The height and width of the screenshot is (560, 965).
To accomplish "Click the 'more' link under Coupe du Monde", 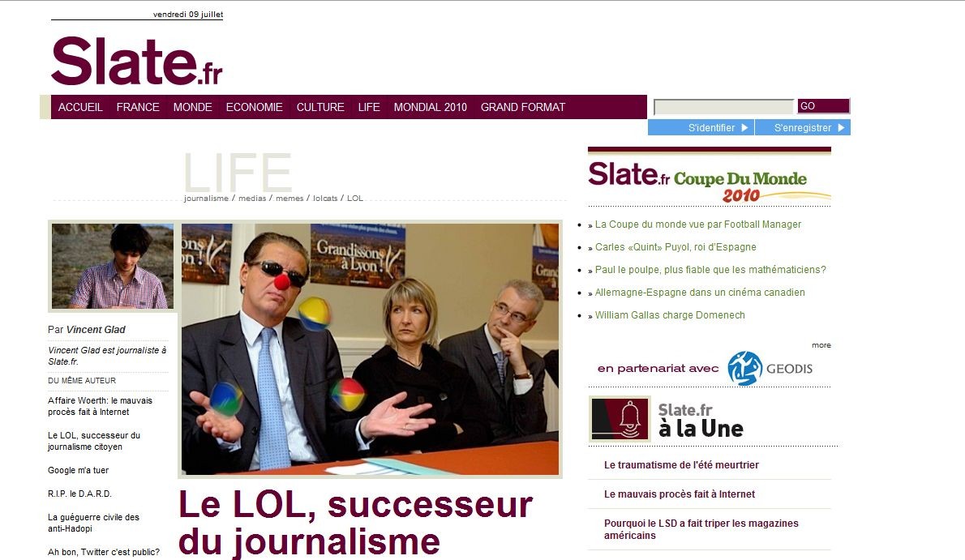I will 821,345.
